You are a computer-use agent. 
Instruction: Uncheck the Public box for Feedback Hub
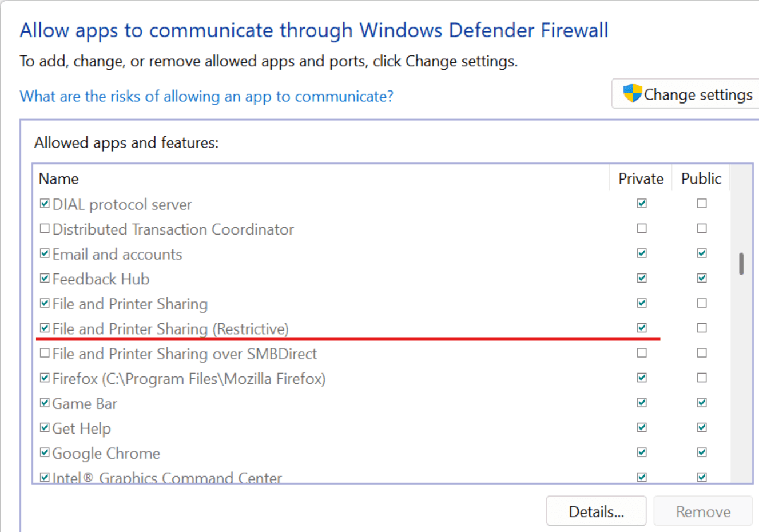click(702, 278)
